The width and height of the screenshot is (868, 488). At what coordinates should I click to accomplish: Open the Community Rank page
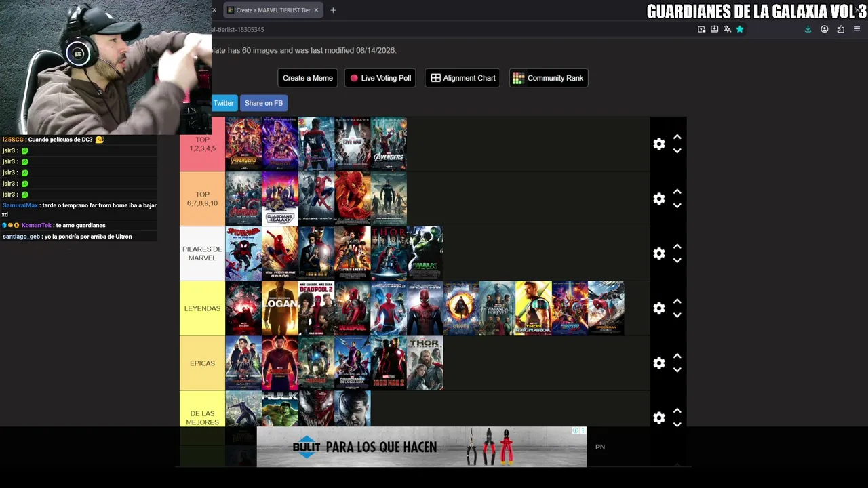(x=549, y=78)
